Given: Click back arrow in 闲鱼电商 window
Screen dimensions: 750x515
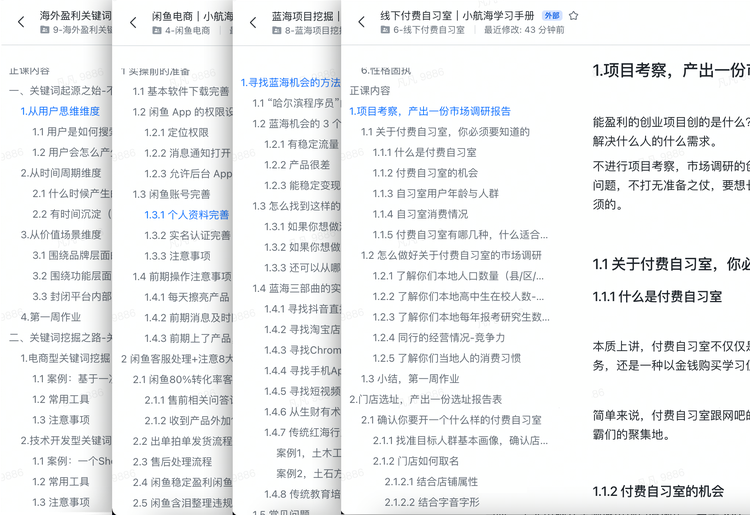Looking at the screenshot, I should [x=133, y=22].
